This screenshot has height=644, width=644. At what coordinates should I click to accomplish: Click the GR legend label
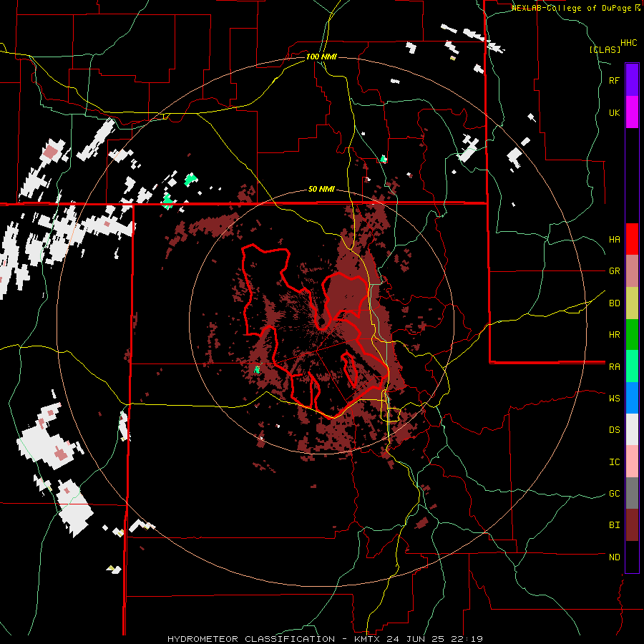coord(614,271)
